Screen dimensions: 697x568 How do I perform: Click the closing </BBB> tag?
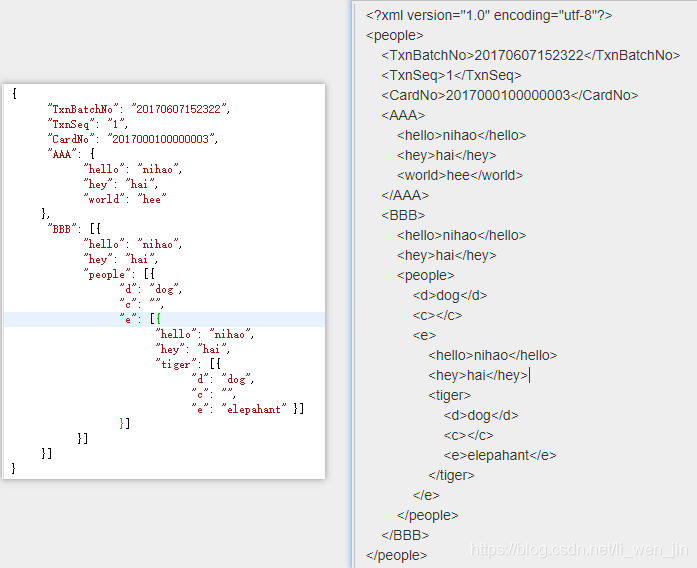[405, 535]
